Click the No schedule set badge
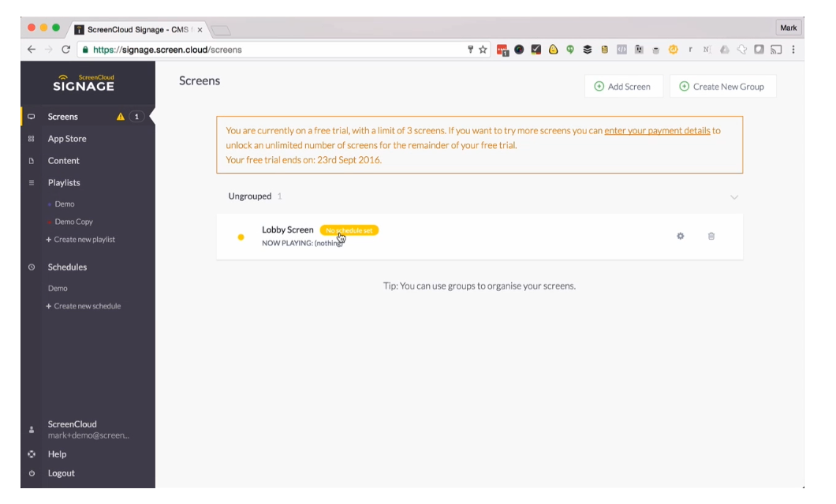Image resolution: width=836 pixels, height=504 pixels. click(349, 230)
